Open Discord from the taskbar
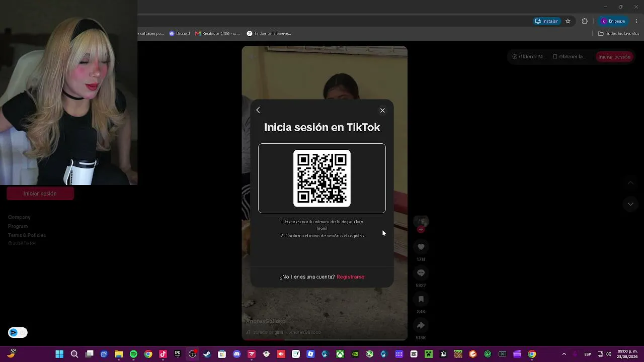This screenshot has width=644, height=362. 236,354
